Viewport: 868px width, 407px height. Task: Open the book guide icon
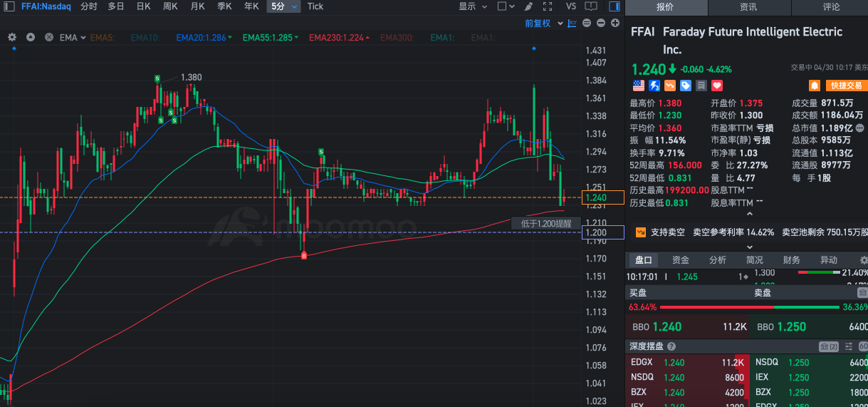590,6
